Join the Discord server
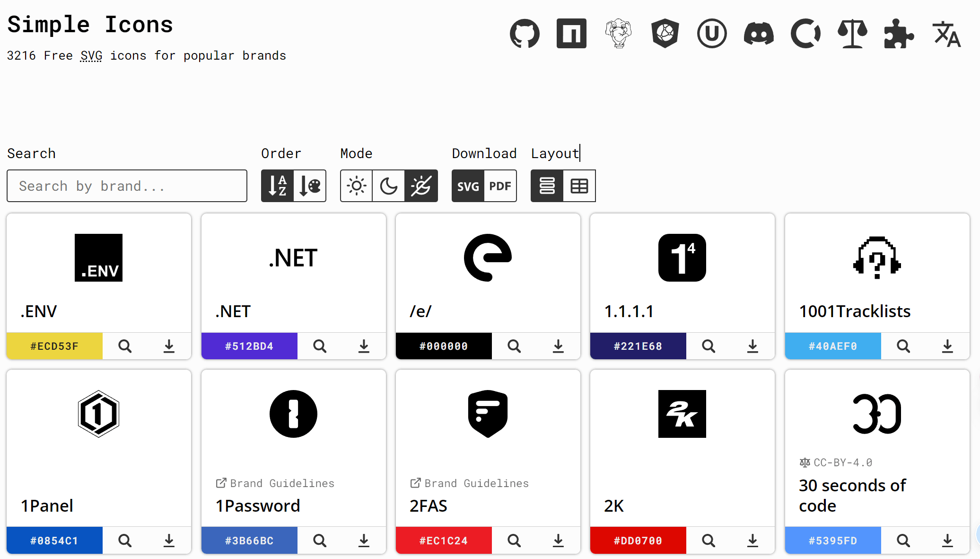Viewport: 980px width, 559px height. (x=759, y=33)
